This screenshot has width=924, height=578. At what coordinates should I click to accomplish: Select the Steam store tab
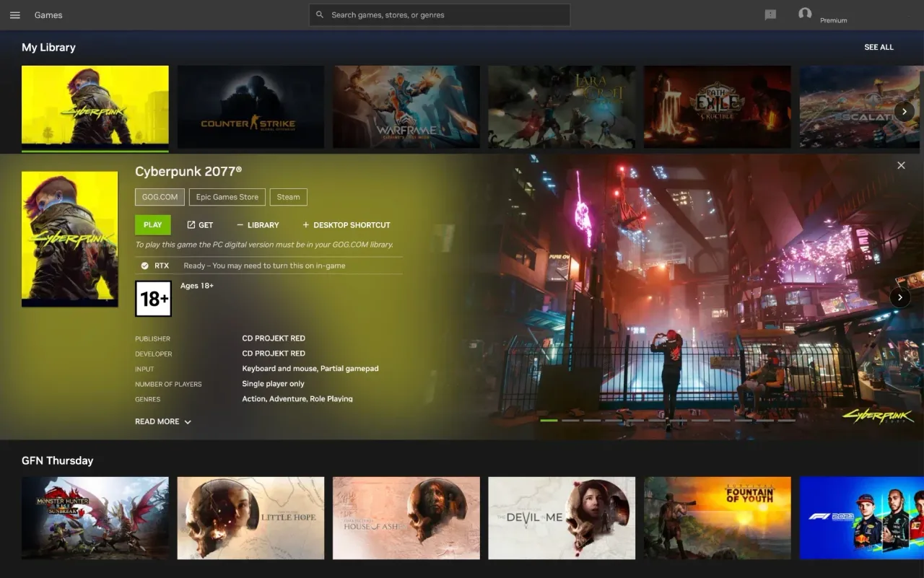click(289, 197)
